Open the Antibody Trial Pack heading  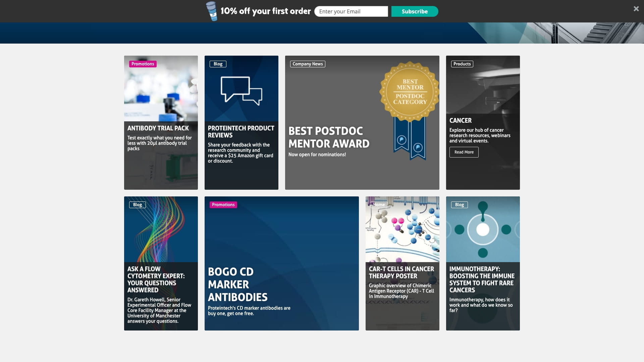(158, 128)
